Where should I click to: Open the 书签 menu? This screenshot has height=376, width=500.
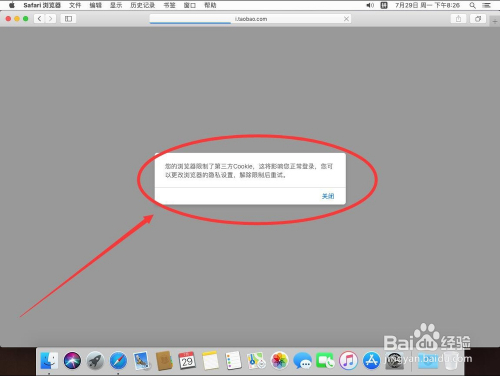tap(169, 5)
